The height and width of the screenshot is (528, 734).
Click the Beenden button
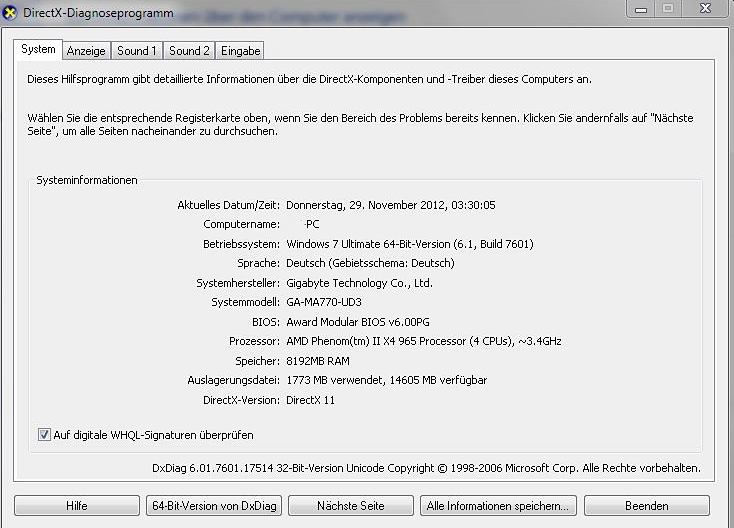(x=646, y=506)
